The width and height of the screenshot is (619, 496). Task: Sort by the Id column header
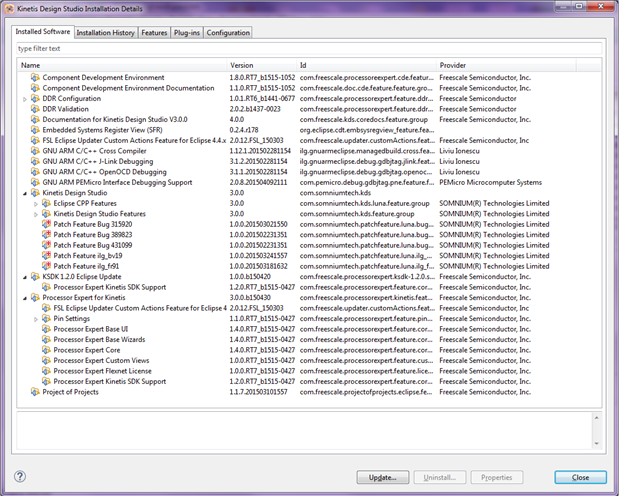[366, 65]
